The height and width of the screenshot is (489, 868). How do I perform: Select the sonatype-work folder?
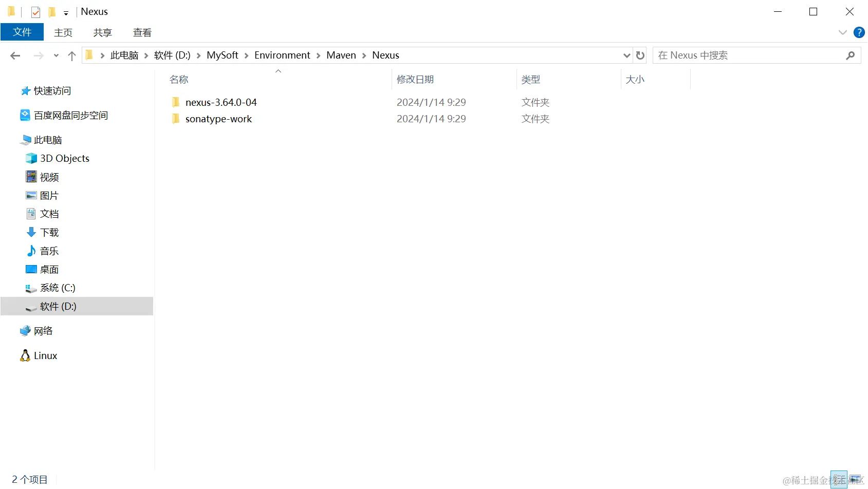pyautogui.click(x=218, y=119)
